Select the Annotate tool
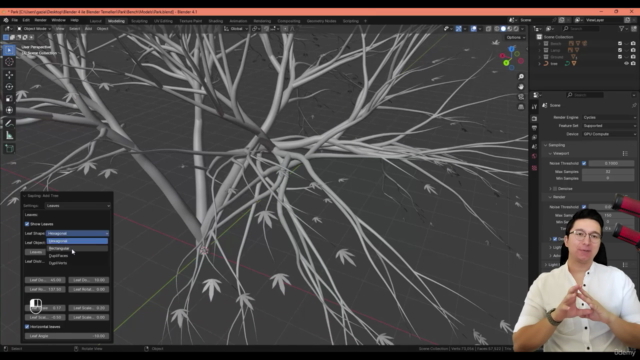Image resolution: width=640 pixels, height=360 pixels. point(9,123)
